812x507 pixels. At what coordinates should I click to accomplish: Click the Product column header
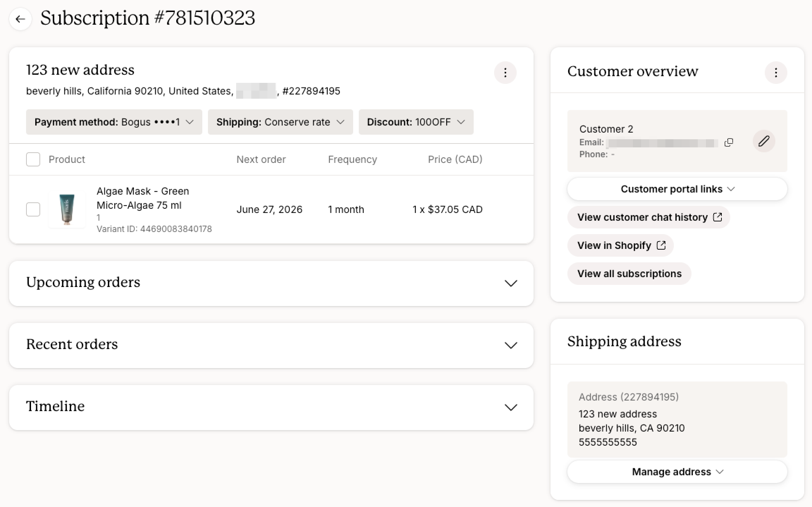(67, 159)
